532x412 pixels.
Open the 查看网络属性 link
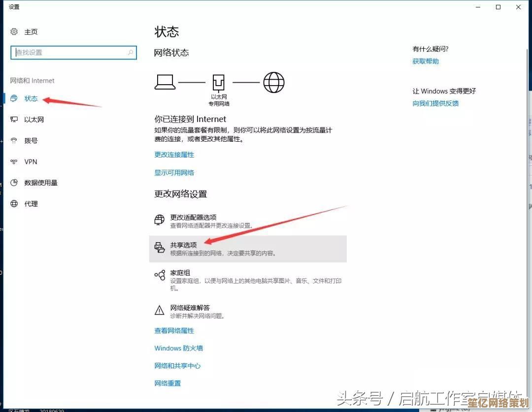point(174,331)
